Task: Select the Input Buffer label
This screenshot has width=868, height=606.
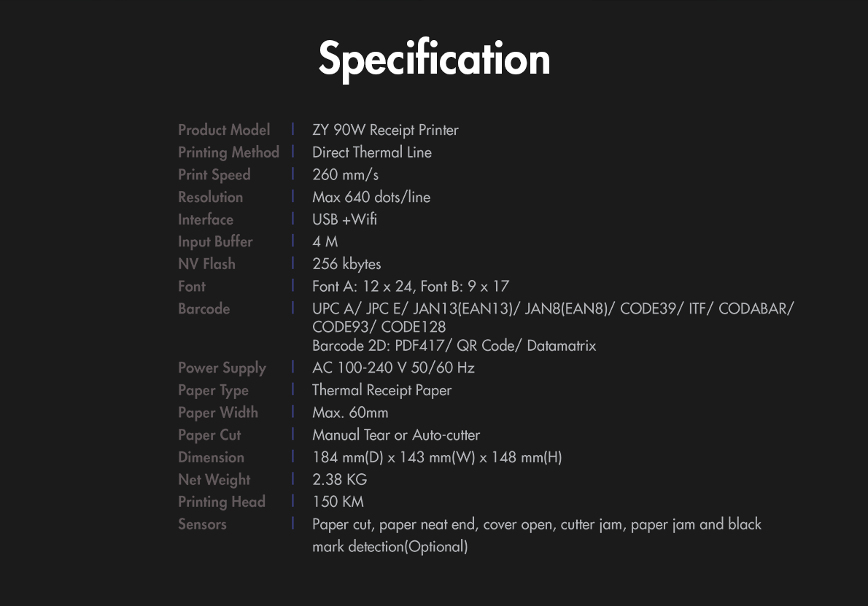Action: (215, 242)
